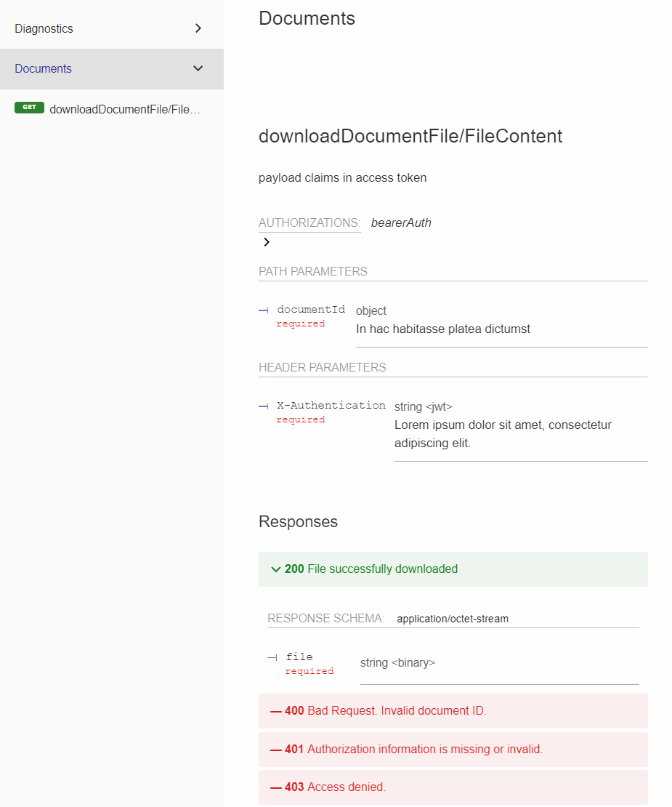The image size is (672, 807).
Task: Click the bearerAuth authorization link
Action: point(401,222)
